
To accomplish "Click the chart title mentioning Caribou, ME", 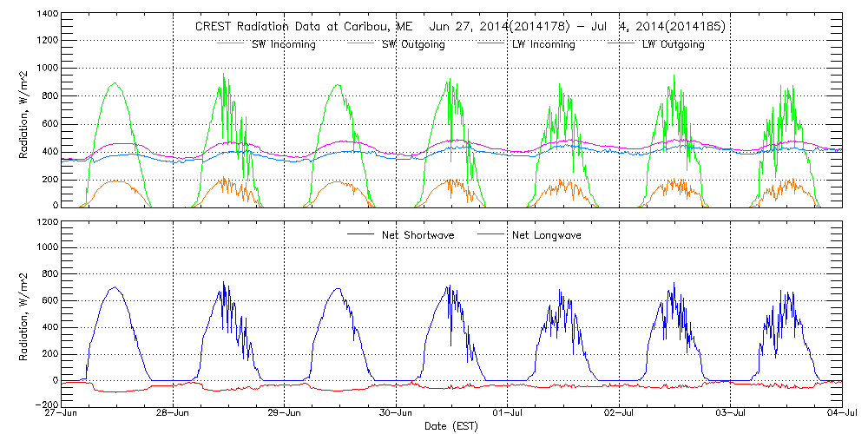I will click(x=460, y=27).
